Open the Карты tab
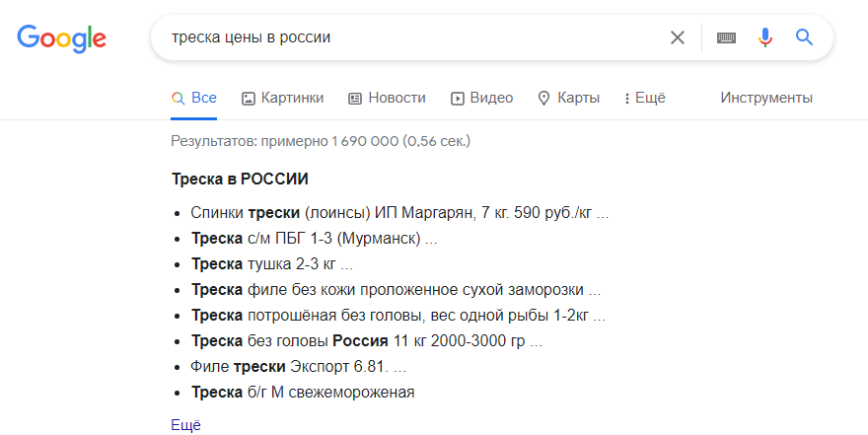This screenshot has width=868, height=435. pos(569,98)
